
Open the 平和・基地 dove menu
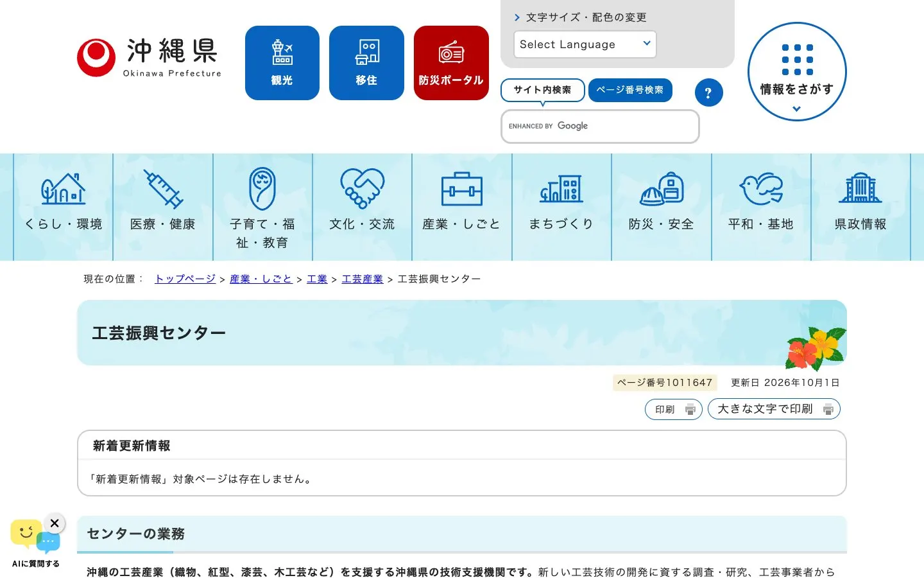(761, 207)
